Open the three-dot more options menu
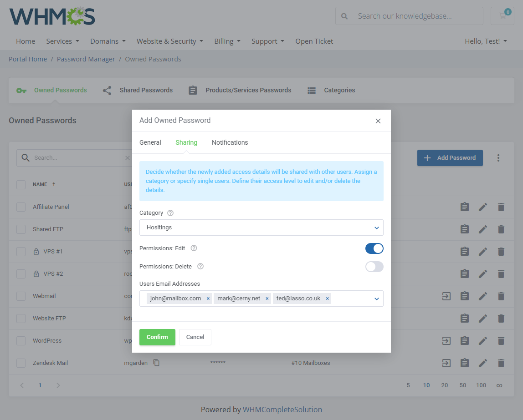This screenshot has height=420, width=523. 498,158
